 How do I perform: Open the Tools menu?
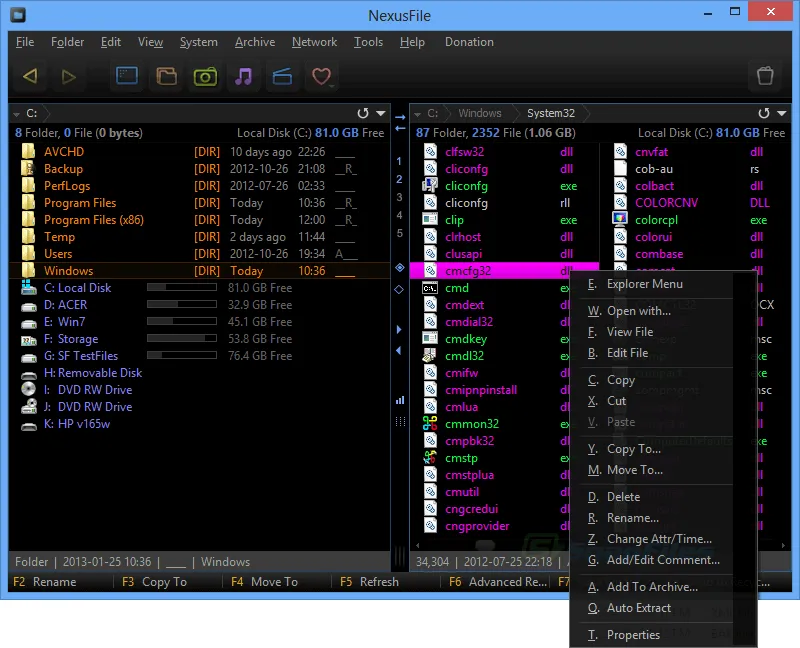tap(368, 42)
